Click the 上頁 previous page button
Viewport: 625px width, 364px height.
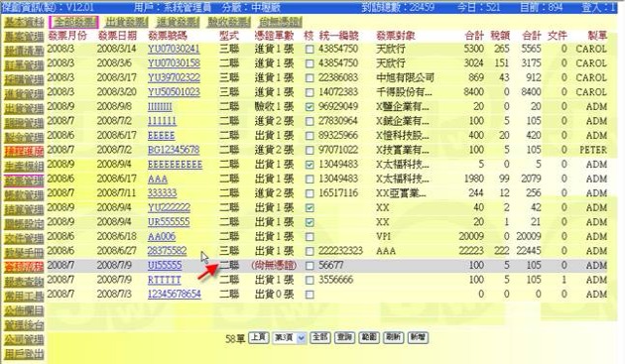(x=258, y=337)
